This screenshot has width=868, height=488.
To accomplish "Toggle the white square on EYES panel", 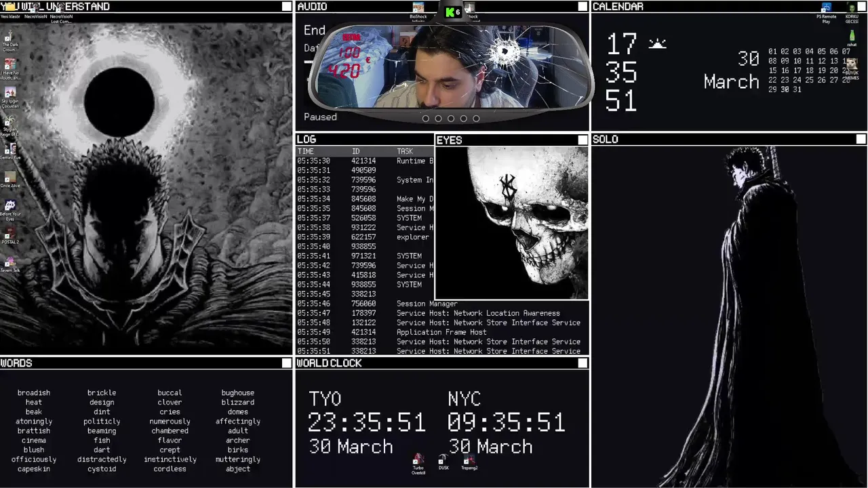I will pyautogui.click(x=583, y=140).
